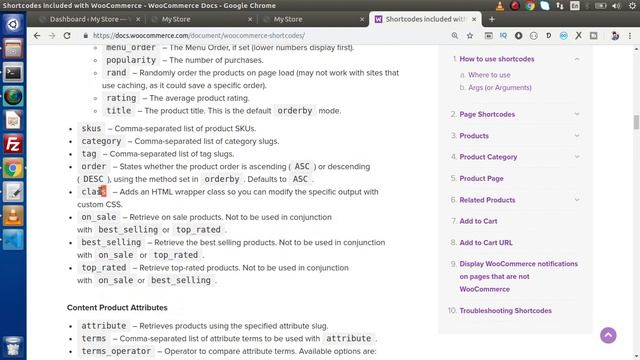Select the Shortcodes included tab
The height and width of the screenshot is (360, 640).
(x=424, y=19)
